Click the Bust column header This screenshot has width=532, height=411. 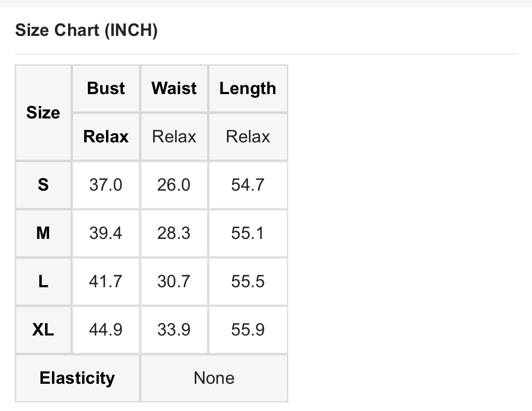[x=106, y=88]
